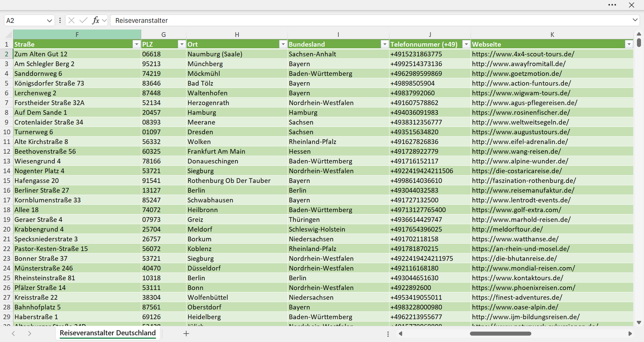This screenshot has height=342, width=644.
Task: Select PLZ cell 06618
Action: tap(164, 54)
